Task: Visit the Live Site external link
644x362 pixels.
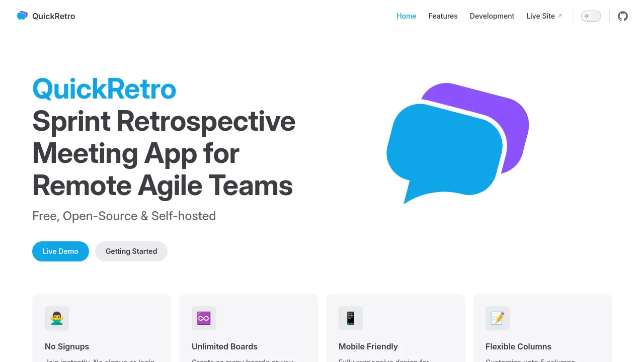Action: tap(544, 16)
